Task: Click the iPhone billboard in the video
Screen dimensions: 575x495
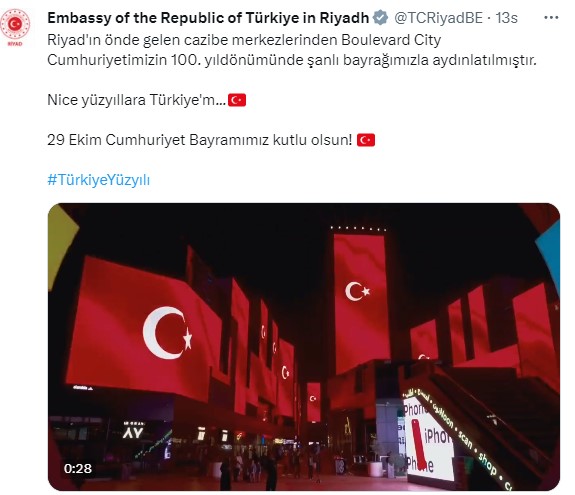Action: pos(428,440)
